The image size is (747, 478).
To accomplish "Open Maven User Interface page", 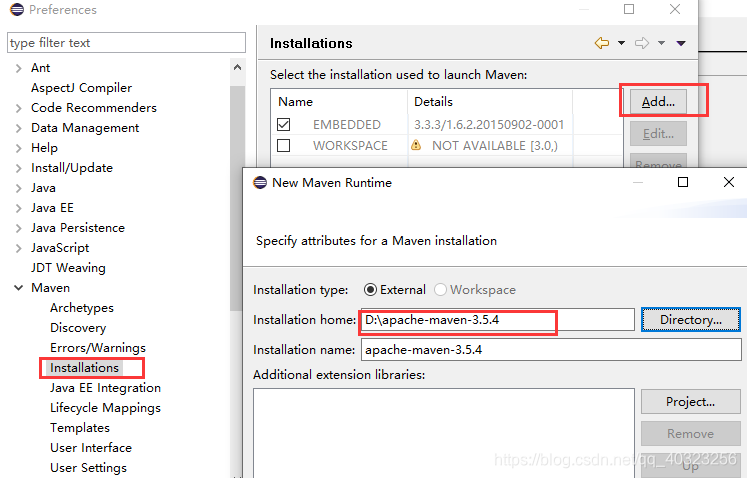I will pyautogui.click(x=91, y=448).
